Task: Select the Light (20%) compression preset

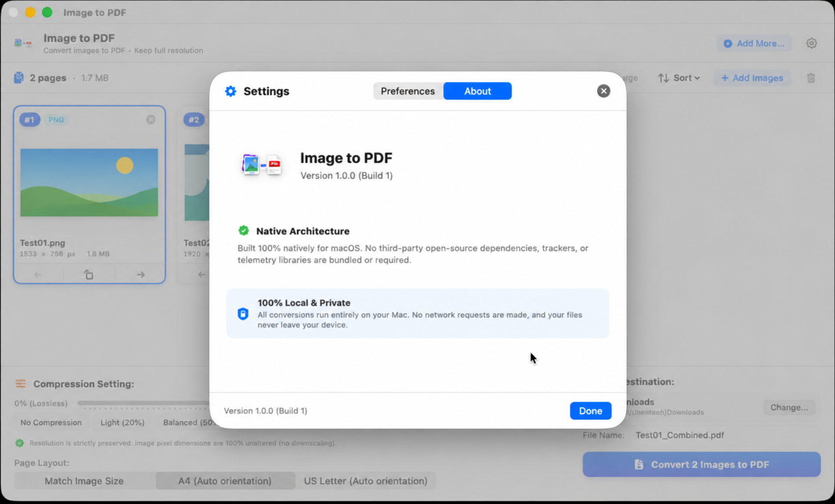Action: [122, 422]
